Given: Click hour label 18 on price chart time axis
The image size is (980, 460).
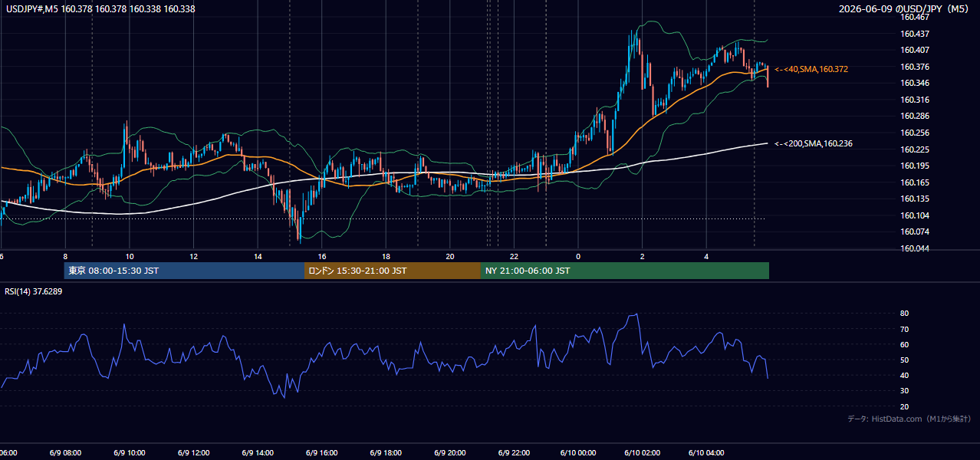Looking at the screenshot, I should tap(386, 257).
